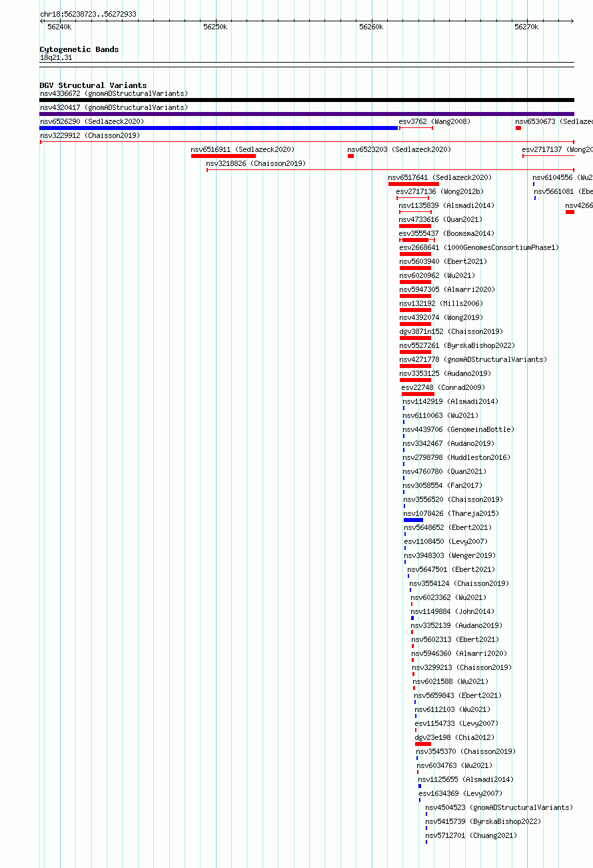The height and width of the screenshot is (868, 593).
Task: Open variant nsv4504523 (gnomADStructuralVariants)
Action: [499, 807]
